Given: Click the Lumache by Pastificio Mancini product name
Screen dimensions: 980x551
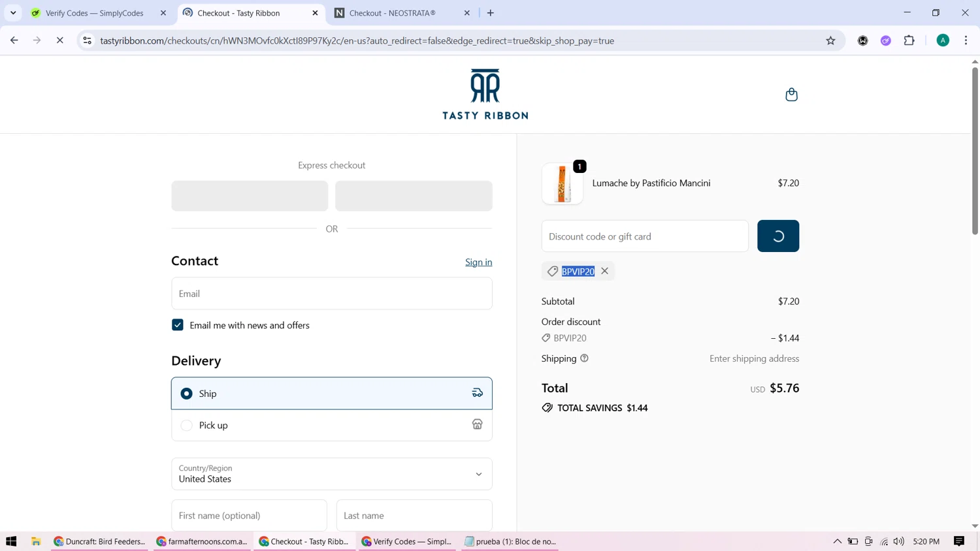Looking at the screenshot, I should click(x=651, y=183).
